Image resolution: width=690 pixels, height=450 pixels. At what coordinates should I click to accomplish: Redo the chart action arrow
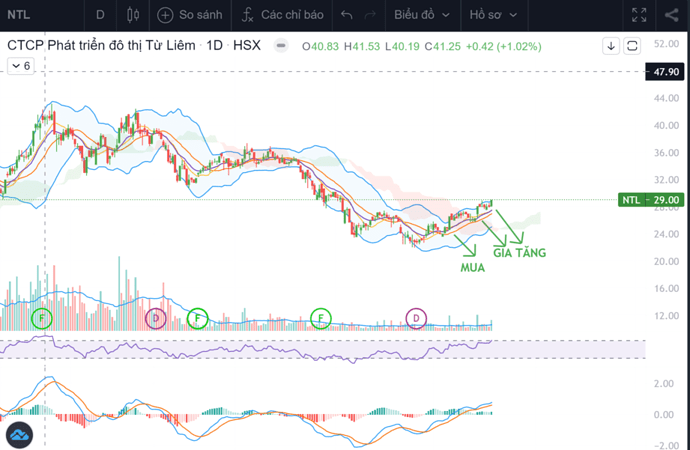pyautogui.click(x=371, y=15)
